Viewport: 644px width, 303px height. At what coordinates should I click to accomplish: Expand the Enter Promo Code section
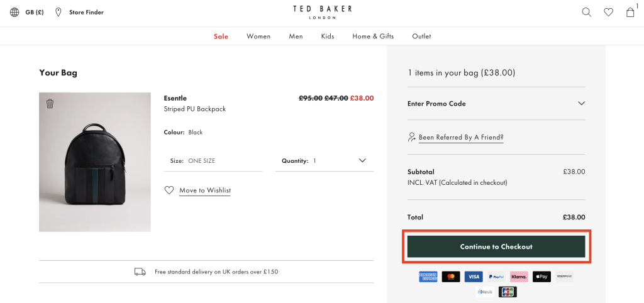coord(496,104)
